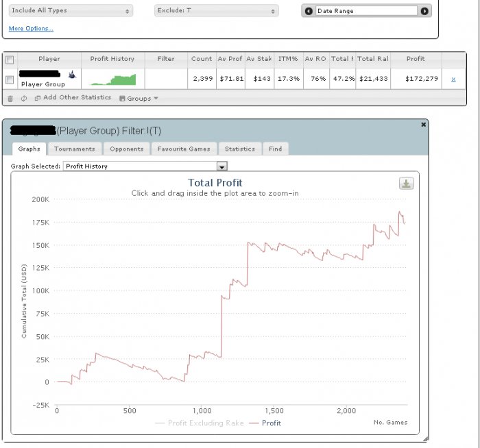Toggle the select-all checkbox in table header
Image resolution: width=480 pixels, height=448 pixels.
10,60
